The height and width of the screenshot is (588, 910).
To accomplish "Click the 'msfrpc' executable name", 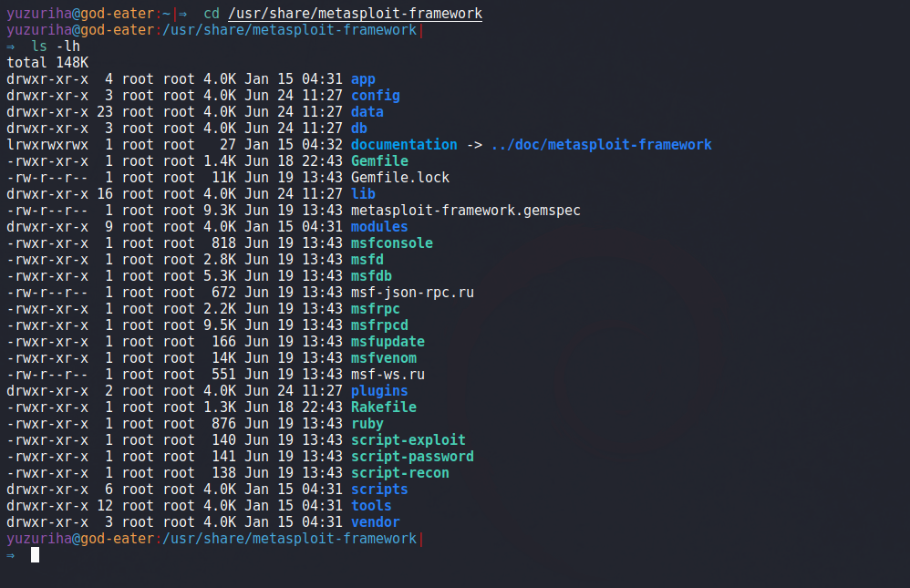I will tap(375, 309).
